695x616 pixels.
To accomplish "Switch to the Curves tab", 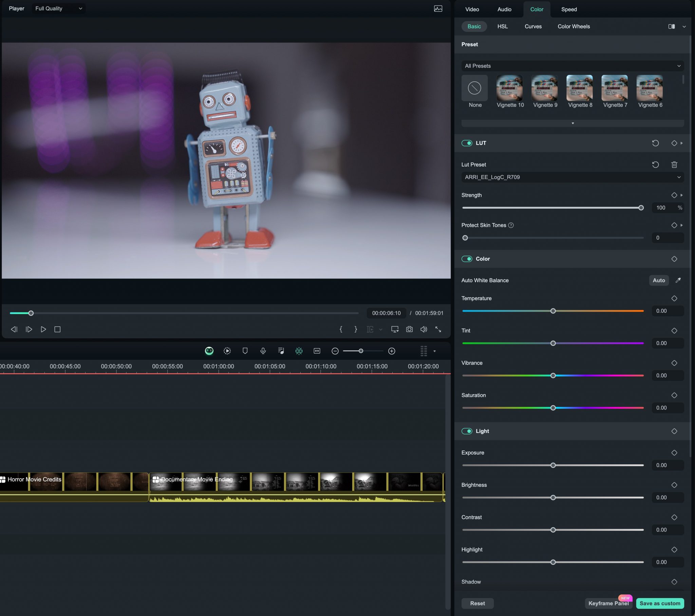I will pos(533,26).
